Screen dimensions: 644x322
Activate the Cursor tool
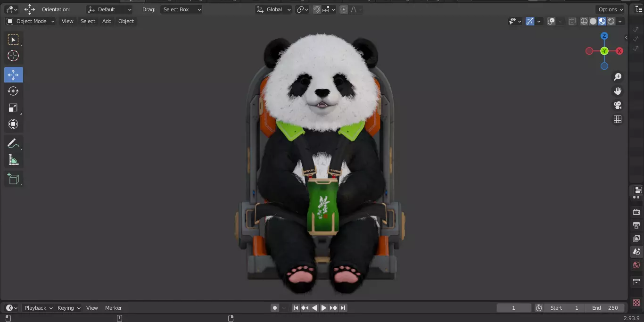13,56
